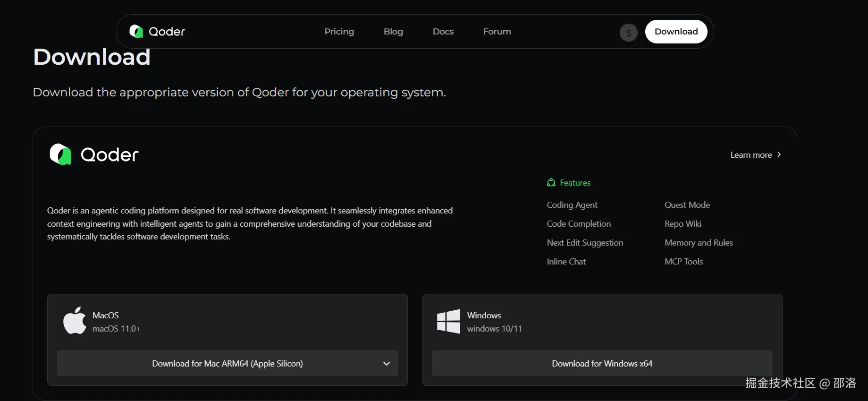This screenshot has height=401, width=868.
Task: Click the Download page heading
Action: click(x=92, y=57)
